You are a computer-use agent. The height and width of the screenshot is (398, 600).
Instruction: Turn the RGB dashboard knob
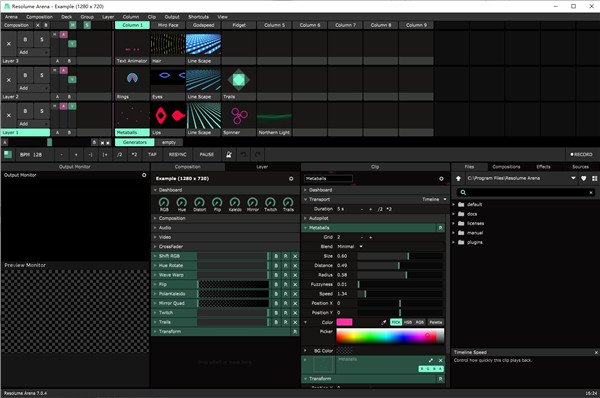(164, 202)
